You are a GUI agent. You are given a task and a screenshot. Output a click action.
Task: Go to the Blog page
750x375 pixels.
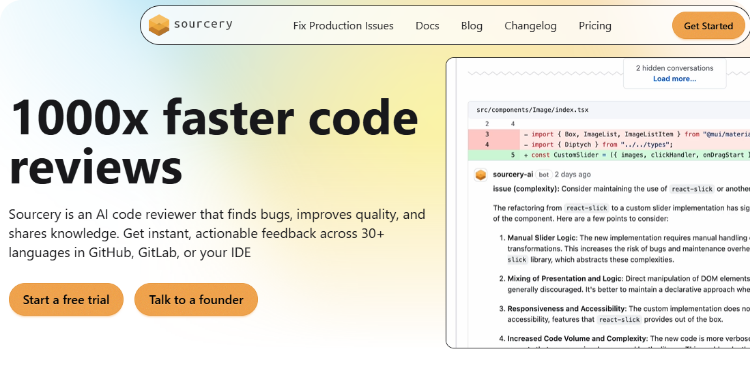472,26
